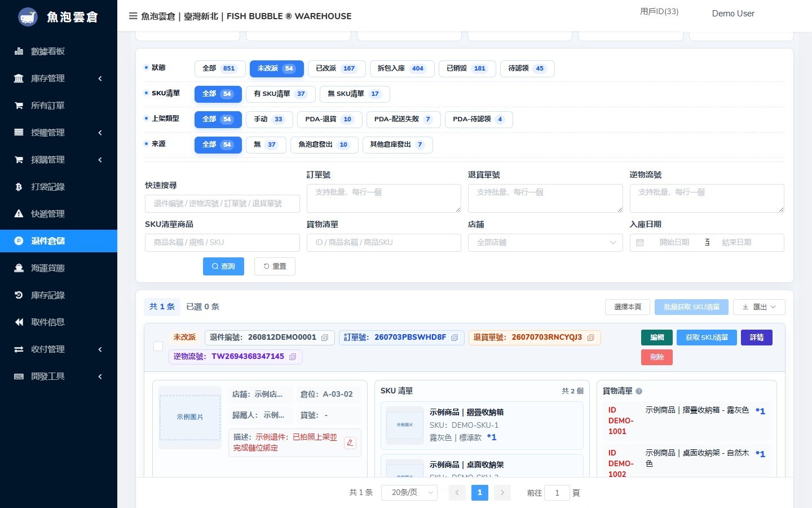Select status filter 全部 851

click(220, 68)
